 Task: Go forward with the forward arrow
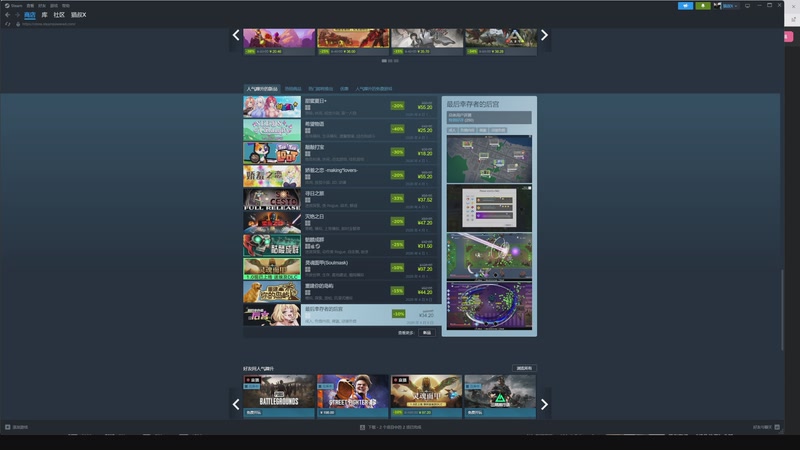point(17,15)
